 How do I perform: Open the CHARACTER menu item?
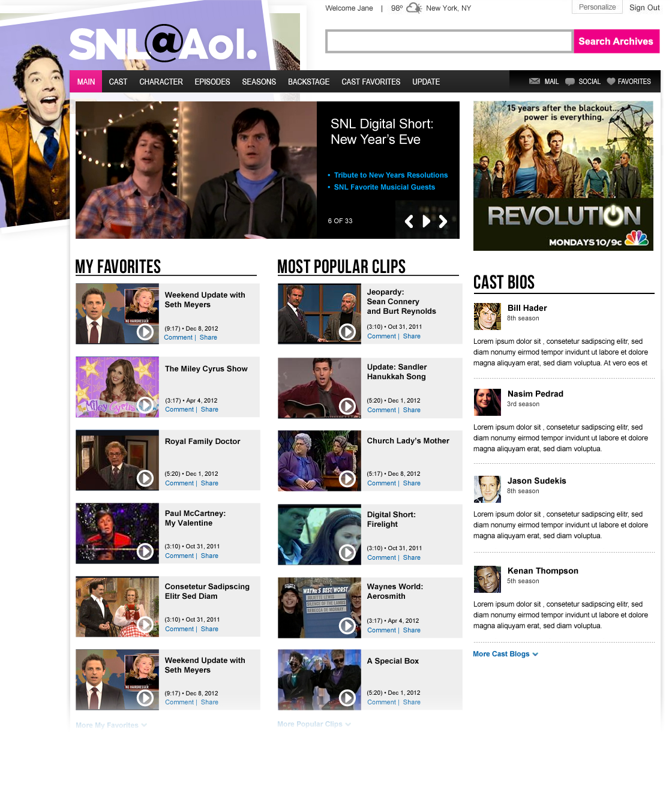pos(161,82)
